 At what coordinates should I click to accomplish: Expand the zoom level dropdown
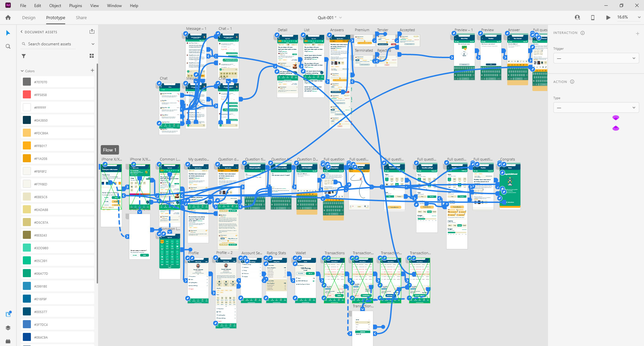(x=639, y=17)
